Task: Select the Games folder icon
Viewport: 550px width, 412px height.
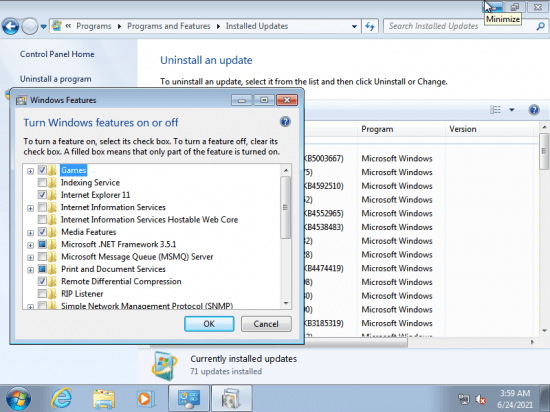Action: pyautogui.click(x=52, y=170)
